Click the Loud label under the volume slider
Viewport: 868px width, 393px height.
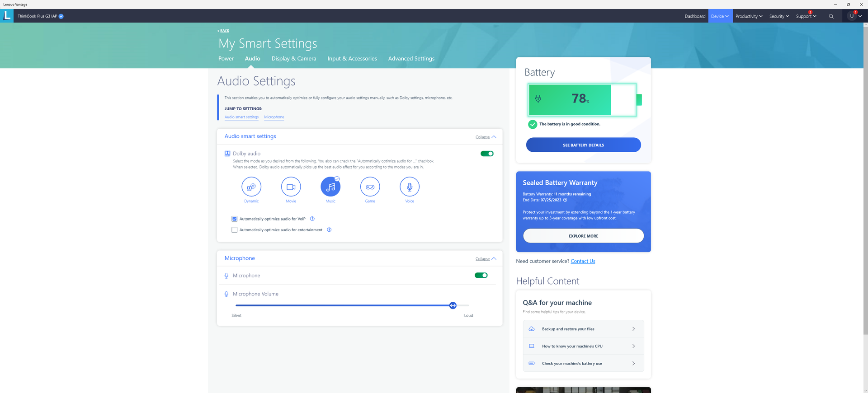(x=468, y=315)
